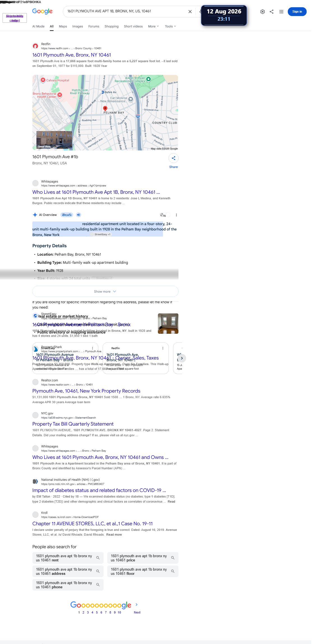The height and width of the screenshot is (644, 315).
Task: Open the Images tab
Action: pos(78,26)
